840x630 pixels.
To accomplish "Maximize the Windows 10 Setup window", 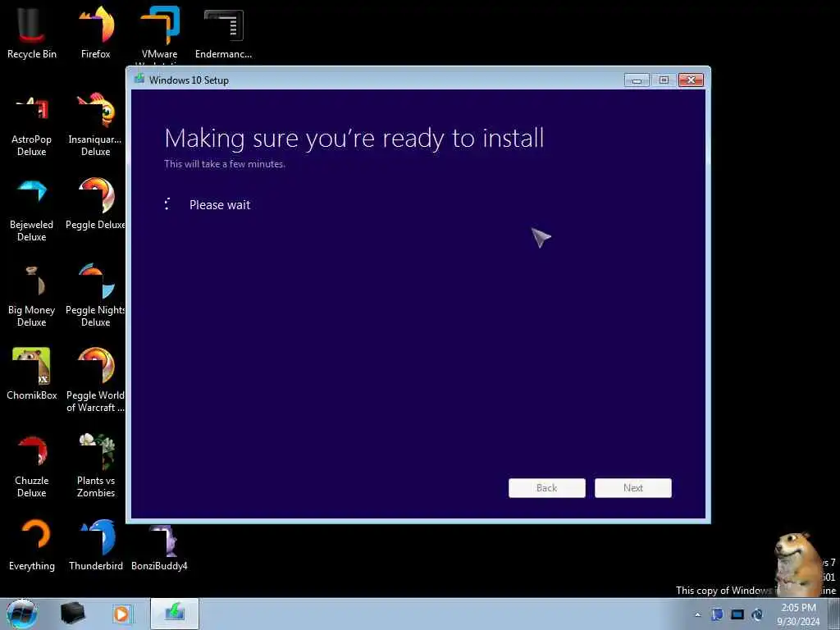I will pos(664,80).
